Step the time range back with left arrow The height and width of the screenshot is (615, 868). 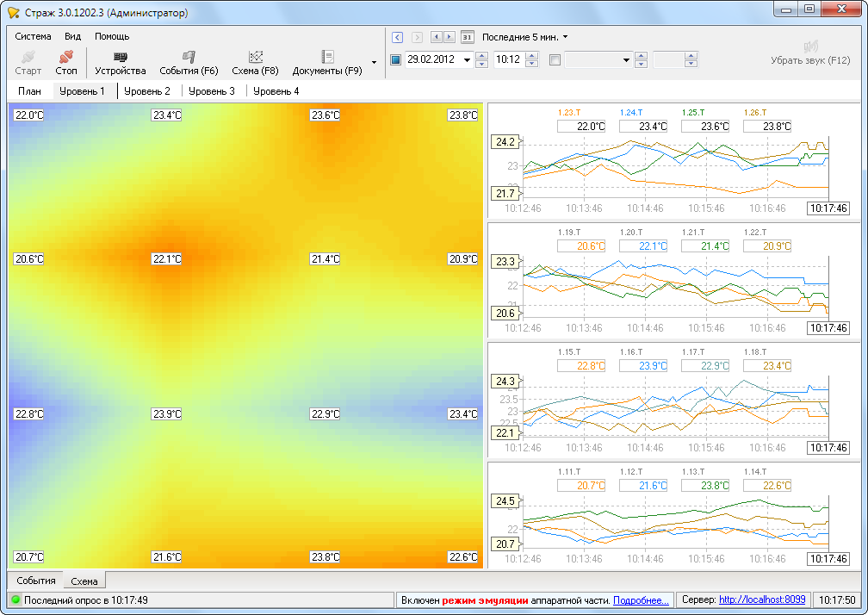(x=437, y=37)
